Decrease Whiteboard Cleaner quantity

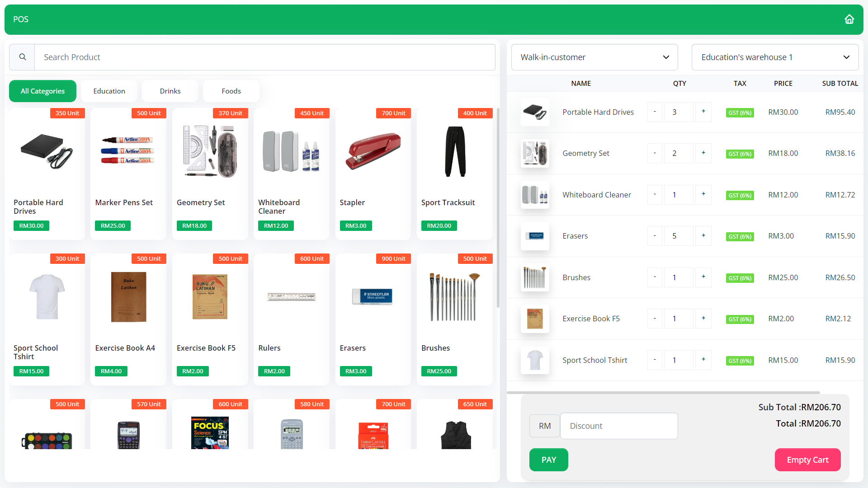[x=655, y=194]
